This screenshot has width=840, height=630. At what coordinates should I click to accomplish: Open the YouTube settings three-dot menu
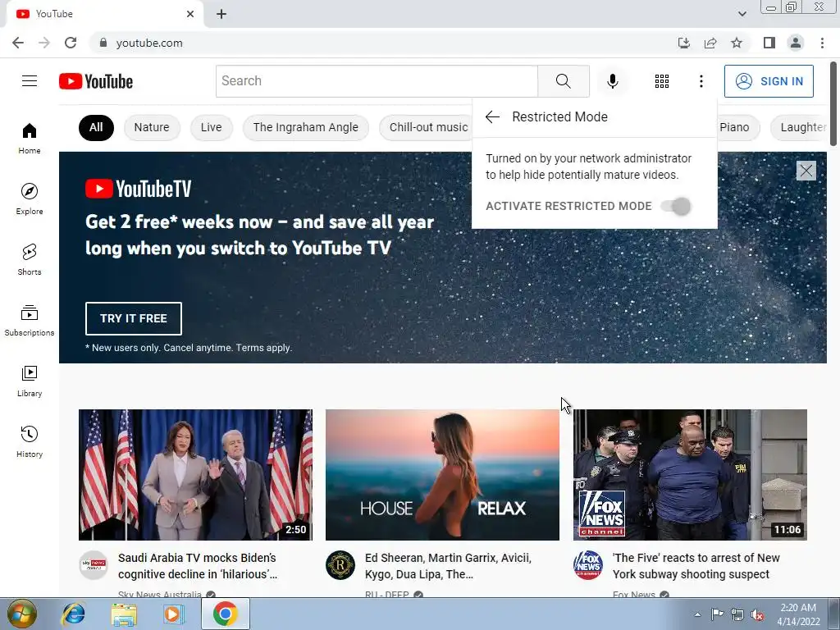click(x=701, y=81)
